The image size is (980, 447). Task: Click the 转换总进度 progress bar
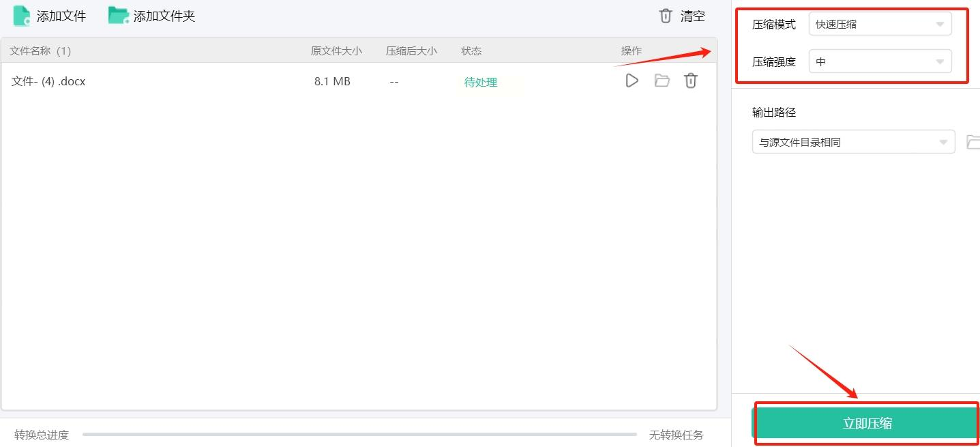(359, 434)
